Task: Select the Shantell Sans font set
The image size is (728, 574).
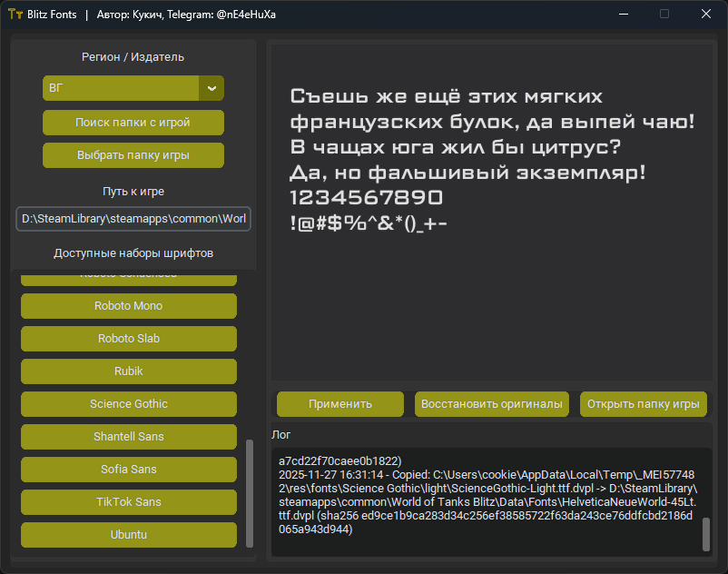Action: pos(128,436)
